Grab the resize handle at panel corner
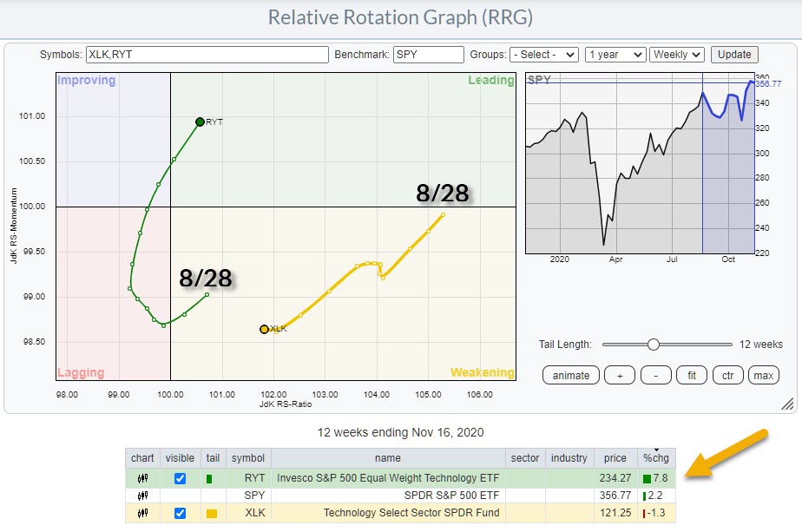 [x=786, y=404]
